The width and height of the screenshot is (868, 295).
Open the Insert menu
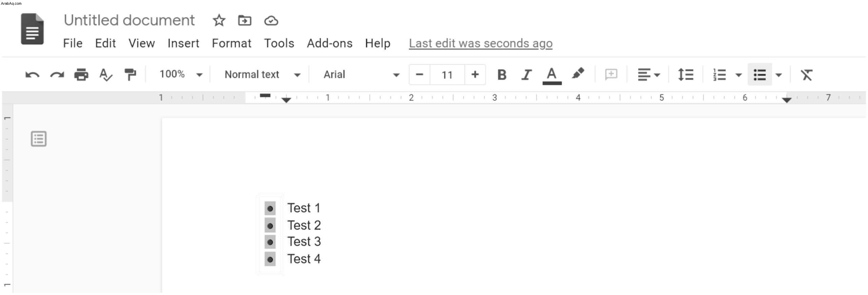[x=183, y=43]
